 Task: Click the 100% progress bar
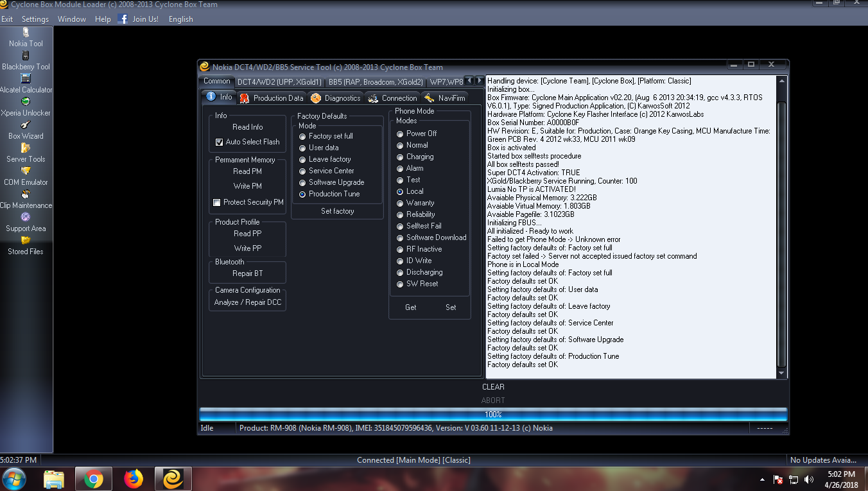493,415
